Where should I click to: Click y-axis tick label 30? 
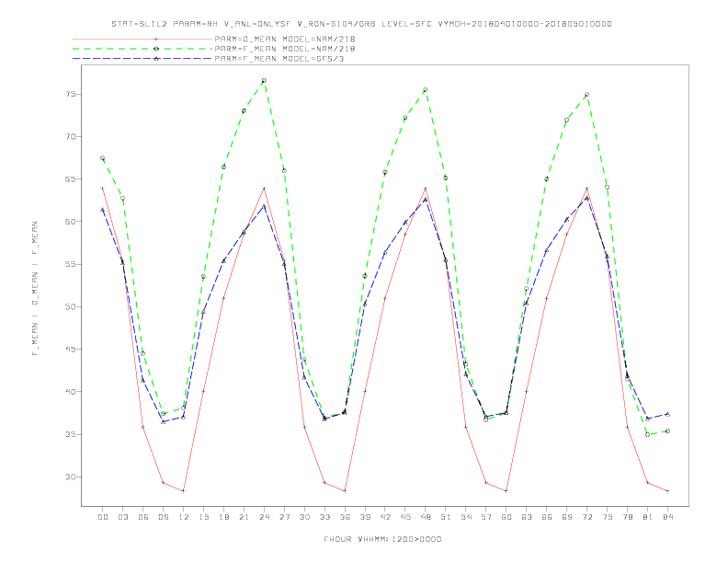click(x=71, y=477)
